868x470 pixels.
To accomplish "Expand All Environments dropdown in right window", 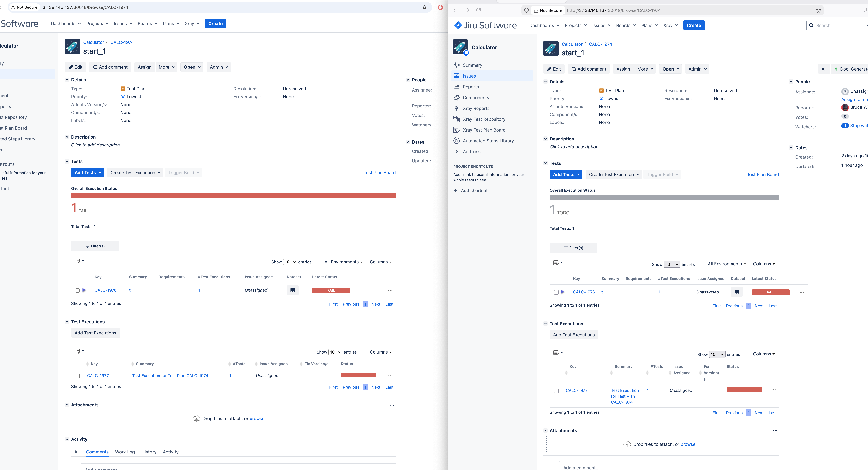I will (726, 264).
